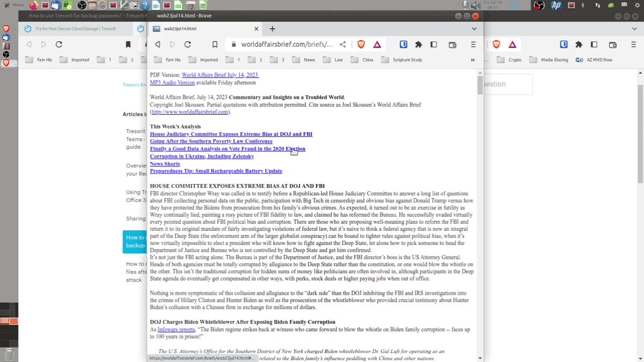This screenshot has width=644, height=362.
Task: Toggle the sidebar in the Tresorit window
Action: point(594,45)
